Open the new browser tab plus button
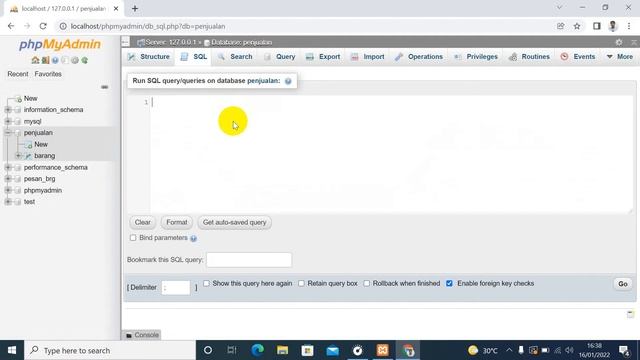This screenshot has width=640, height=360. (135, 9)
